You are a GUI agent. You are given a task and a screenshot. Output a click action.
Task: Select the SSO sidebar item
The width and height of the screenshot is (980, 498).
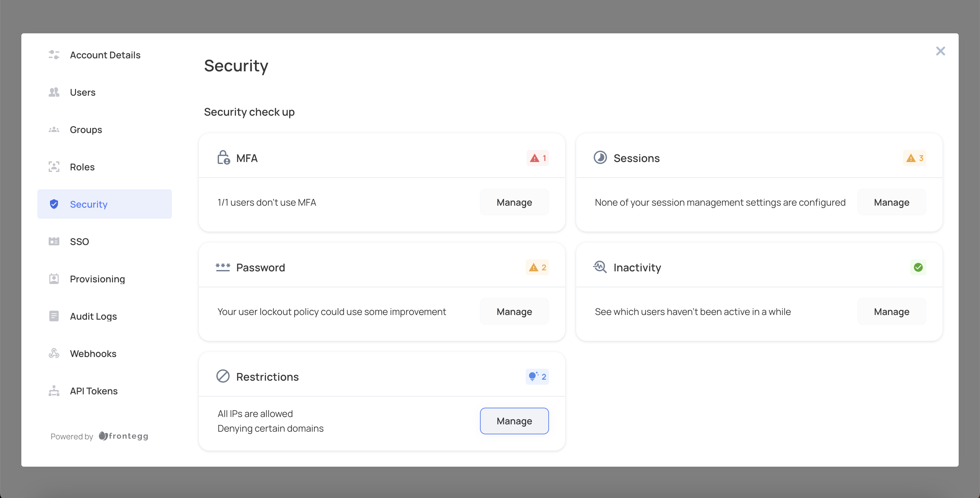(79, 242)
